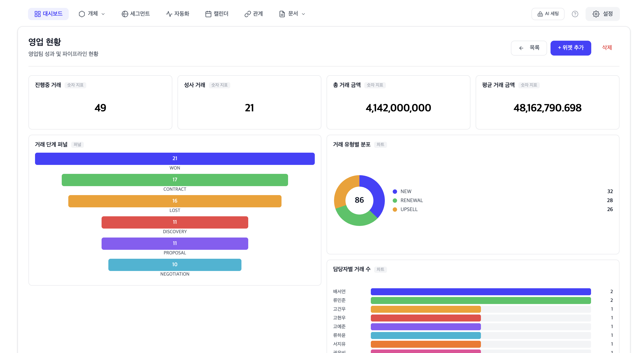Image resolution: width=644 pixels, height=353 pixels.
Task: Click the WON funnel bar
Action: pos(175,159)
